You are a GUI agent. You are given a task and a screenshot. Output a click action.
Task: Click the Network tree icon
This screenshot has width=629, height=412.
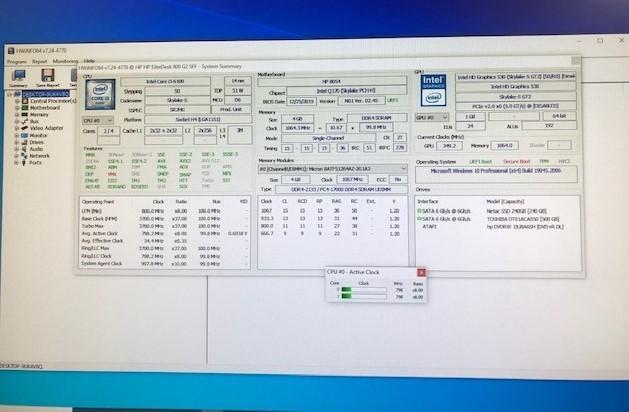[x=25, y=156]
